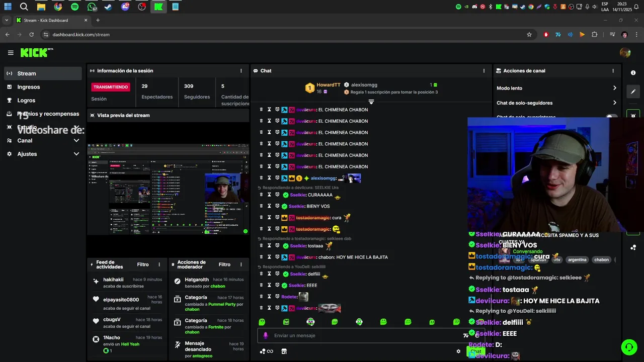Screen dimensions: 644x362
Task: Open 7TV emote picker in message box
Action: click(466, 335)
